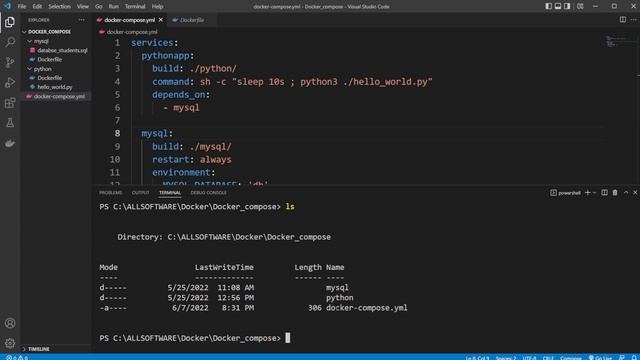Image resolution: width=640 pixels, height=360 pixels.
Task: Open the Source Control view
Action: click(10, 62)
